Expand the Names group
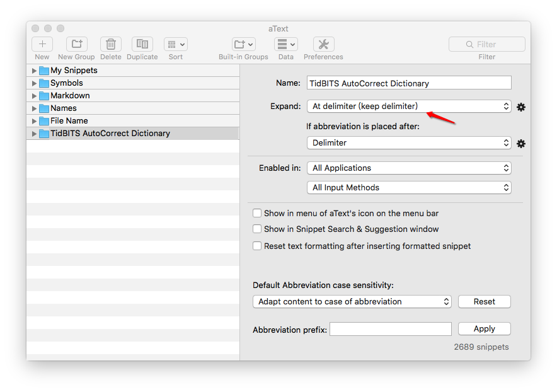The image size is (557, 392). click(34, 108)
